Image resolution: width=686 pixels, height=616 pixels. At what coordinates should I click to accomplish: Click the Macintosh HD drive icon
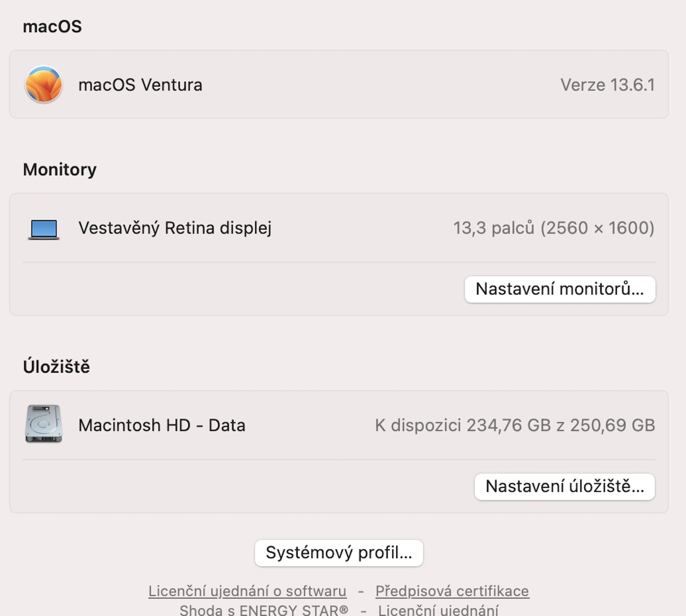pos(44,423)
